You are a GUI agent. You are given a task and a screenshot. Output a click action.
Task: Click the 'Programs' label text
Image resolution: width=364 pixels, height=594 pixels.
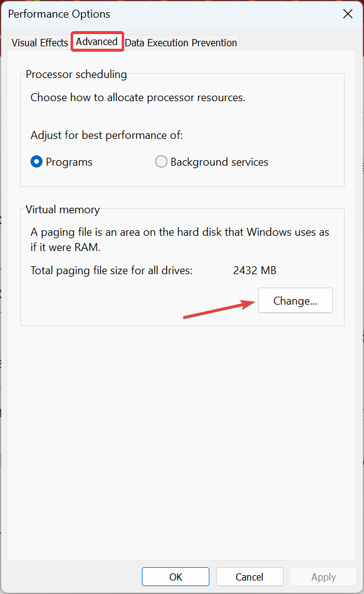(x=69, y=162)
